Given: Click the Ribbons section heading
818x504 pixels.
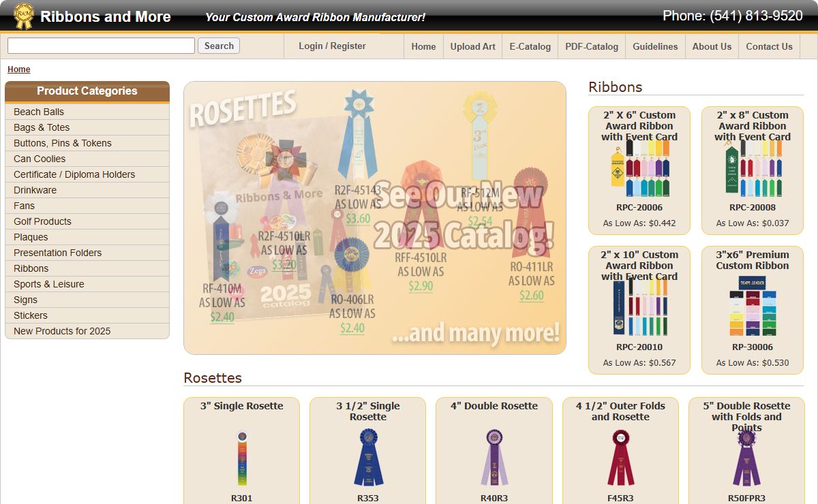Looking at the screenshot, I should [616, 87].
